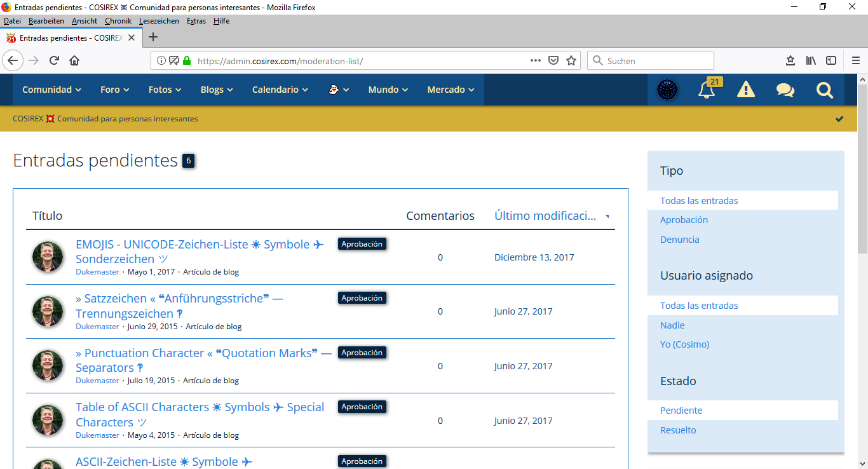Click the search magnifier in site header
The height and width of the screenshot is (469, 868).
pos(824,90)
